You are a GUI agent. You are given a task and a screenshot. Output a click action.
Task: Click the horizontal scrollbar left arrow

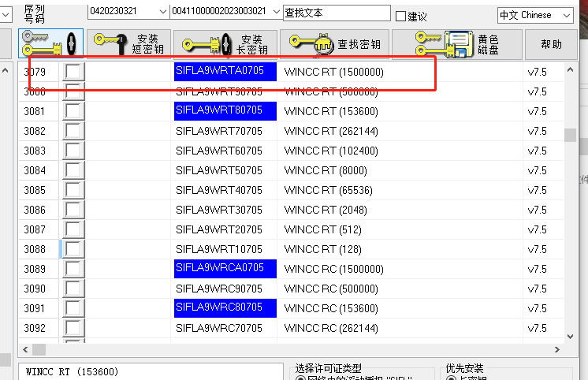click(24, 349)
